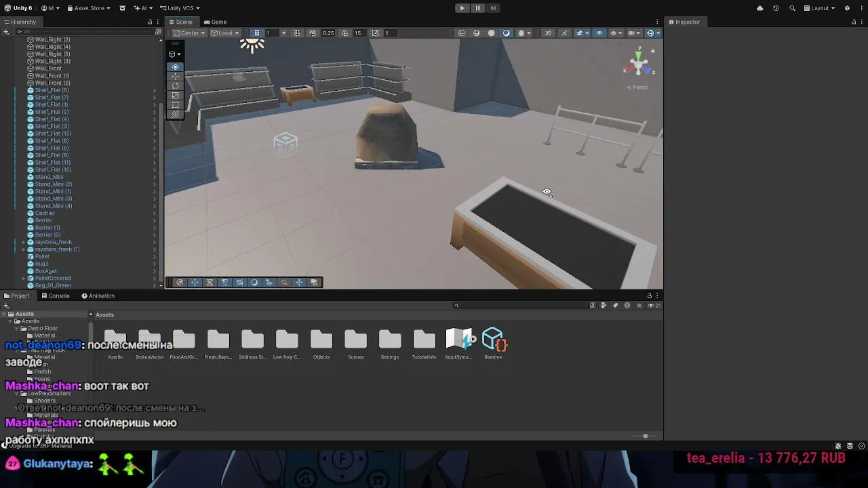Switch to the Game tab
Image resolution: width=868 pixels, height=488 pixels.
coord(215,22)
